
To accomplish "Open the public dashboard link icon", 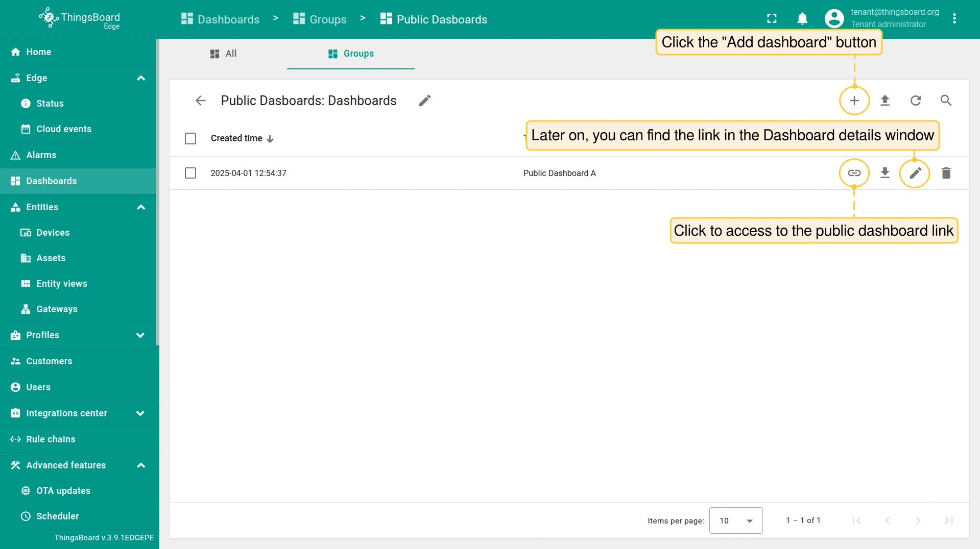I will coord(854,173).
